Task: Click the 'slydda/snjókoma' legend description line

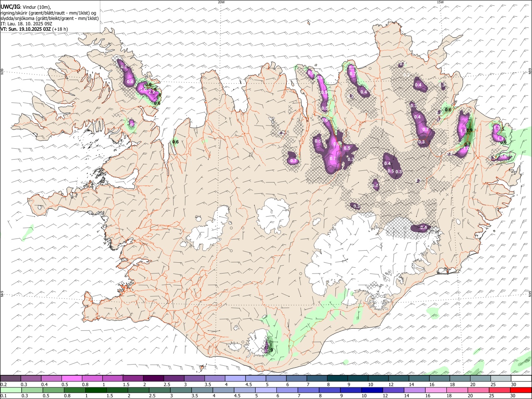Action: [49, 18]
